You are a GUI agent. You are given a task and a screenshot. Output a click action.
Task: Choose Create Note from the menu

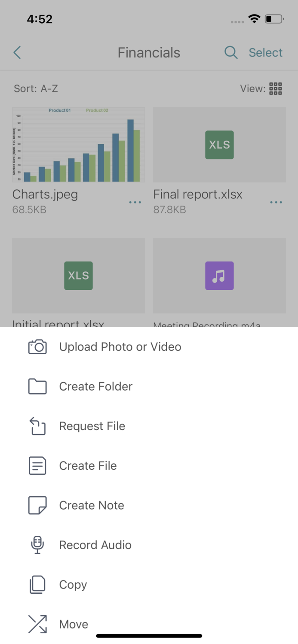[91, 505]
